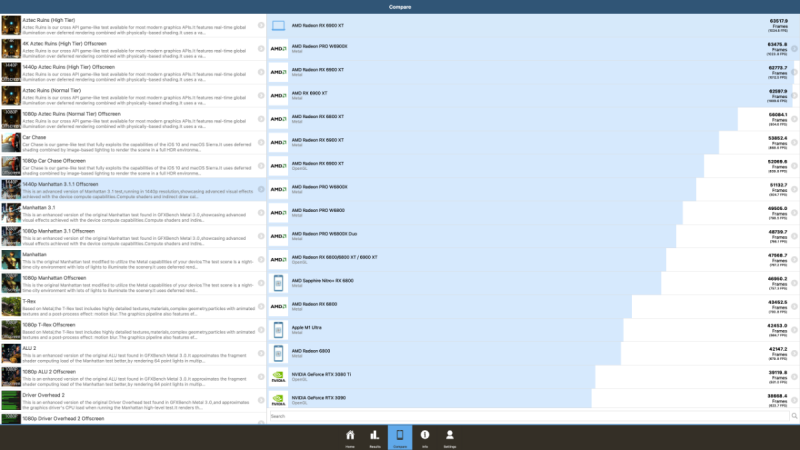Click thumbnail of 4K Aztec Ruins Offscreen test
Image resolution: width=800 pixels, height=450 pixels.
11,49
